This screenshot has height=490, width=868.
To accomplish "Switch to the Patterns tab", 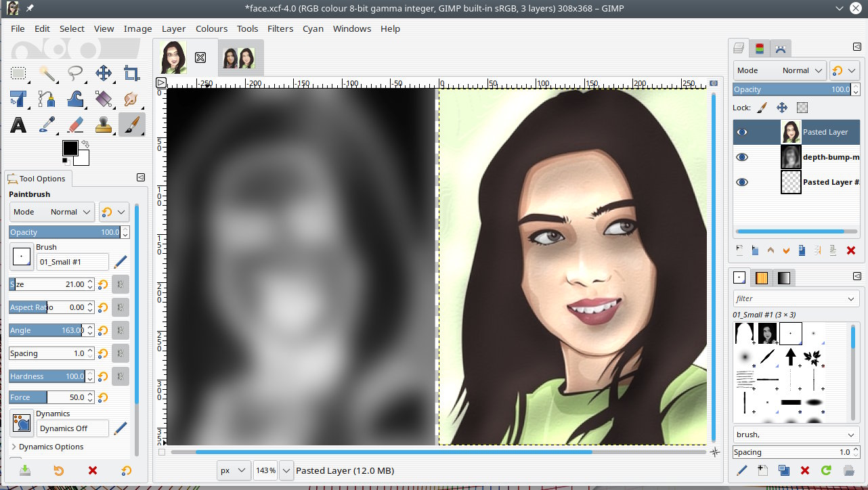I will [762, 277].
